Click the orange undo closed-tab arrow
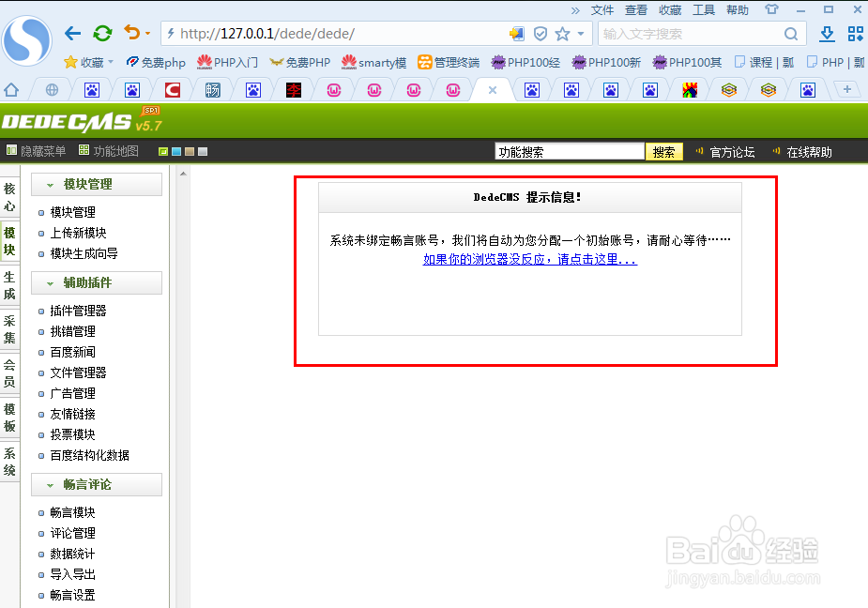The height and width of the screenshot is (608, 868). [131, 33]
